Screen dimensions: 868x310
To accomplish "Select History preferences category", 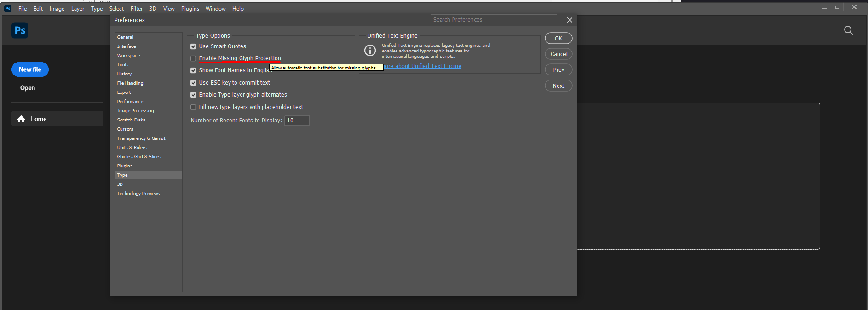I will pyautogui.click(x=149, y=74).
